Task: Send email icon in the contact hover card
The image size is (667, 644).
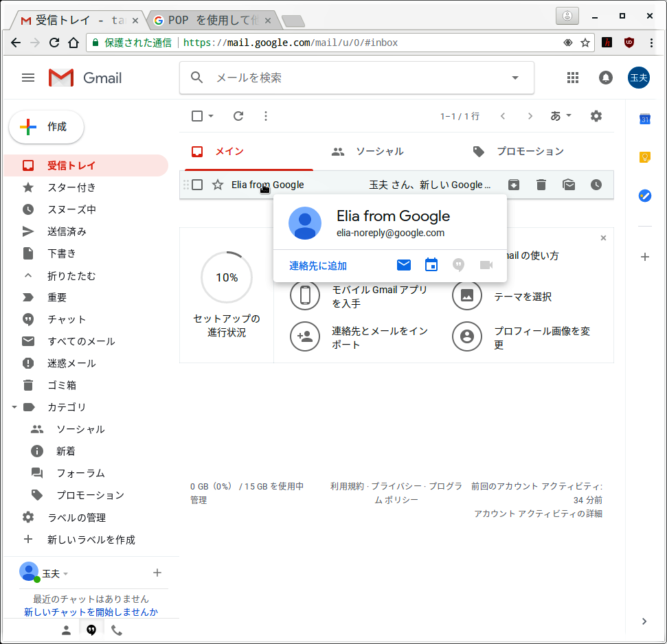Action: pyautogui.click(x=404, y=265)
